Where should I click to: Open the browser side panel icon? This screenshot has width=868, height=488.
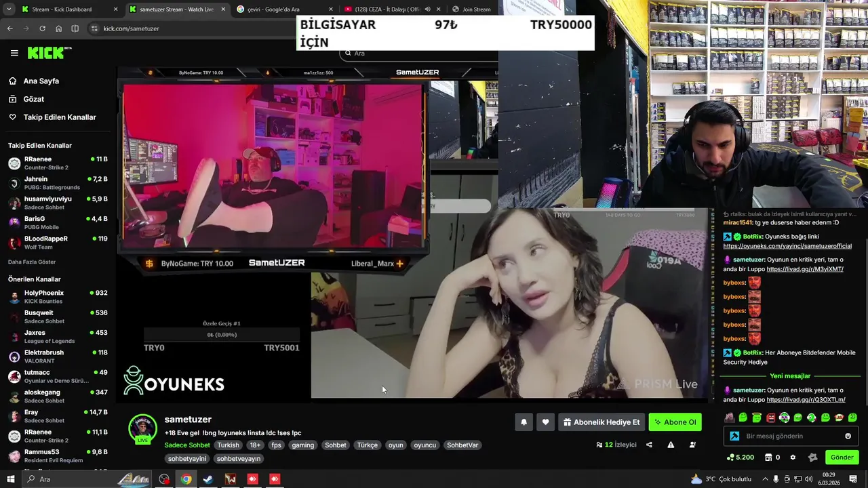75,28
